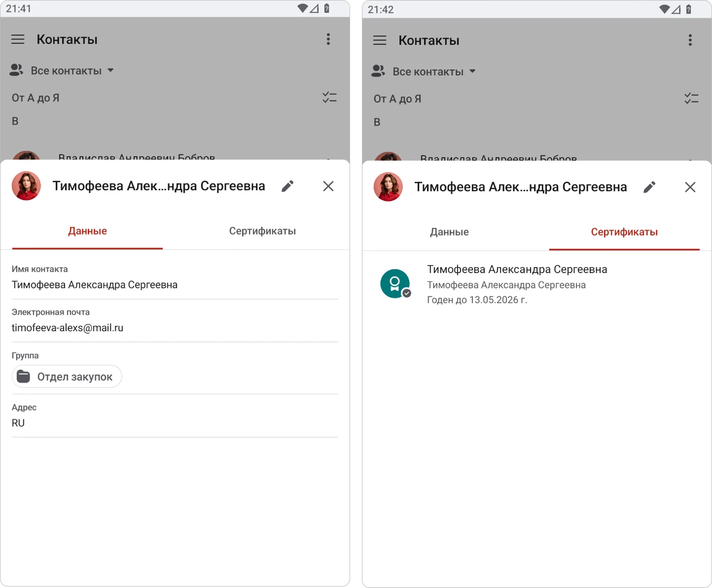
Task: Toggle multi-select checklist icon in right screen
Action: click(691, 99)
